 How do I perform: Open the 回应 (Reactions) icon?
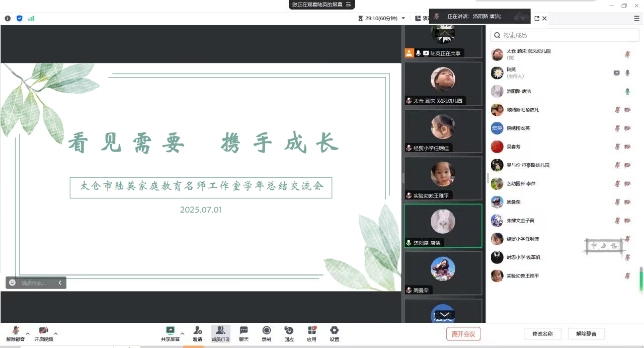tap(289, 331)
